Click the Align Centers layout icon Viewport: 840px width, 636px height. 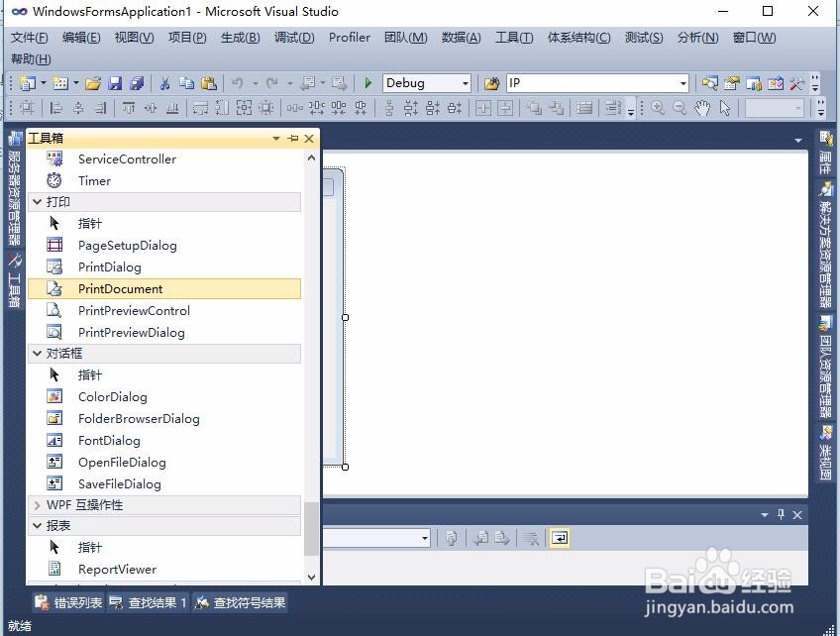point(77,108)
